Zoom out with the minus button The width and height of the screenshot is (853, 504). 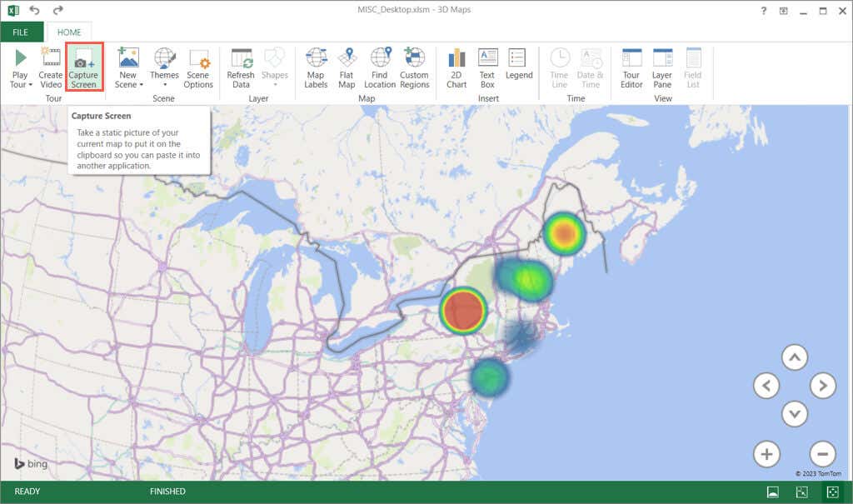pos(822,454)
